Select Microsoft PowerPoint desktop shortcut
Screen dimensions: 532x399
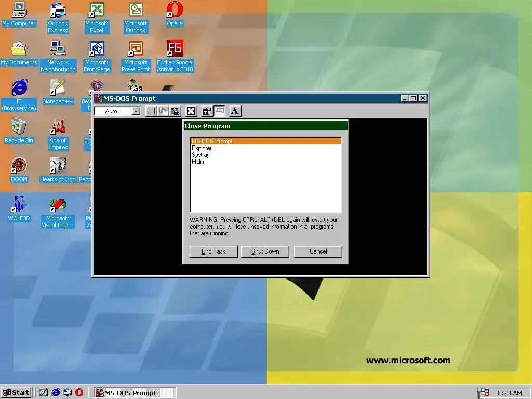[136, 57]
